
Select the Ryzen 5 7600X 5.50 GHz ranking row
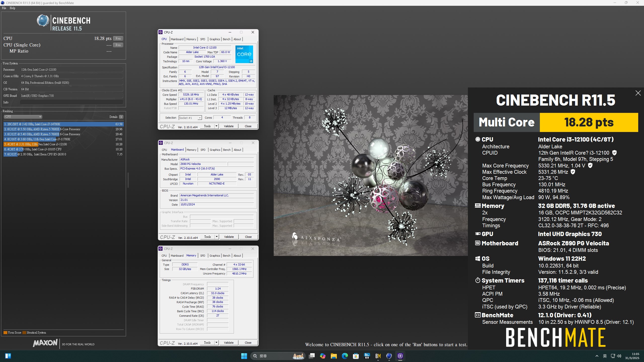click(63, 129)
